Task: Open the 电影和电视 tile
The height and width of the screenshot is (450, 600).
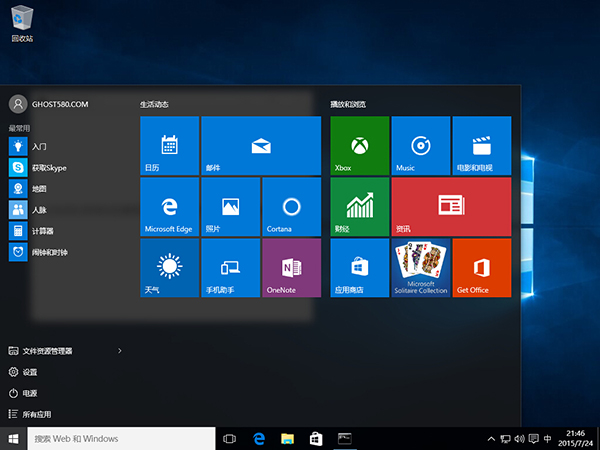Action: (482, 145)
